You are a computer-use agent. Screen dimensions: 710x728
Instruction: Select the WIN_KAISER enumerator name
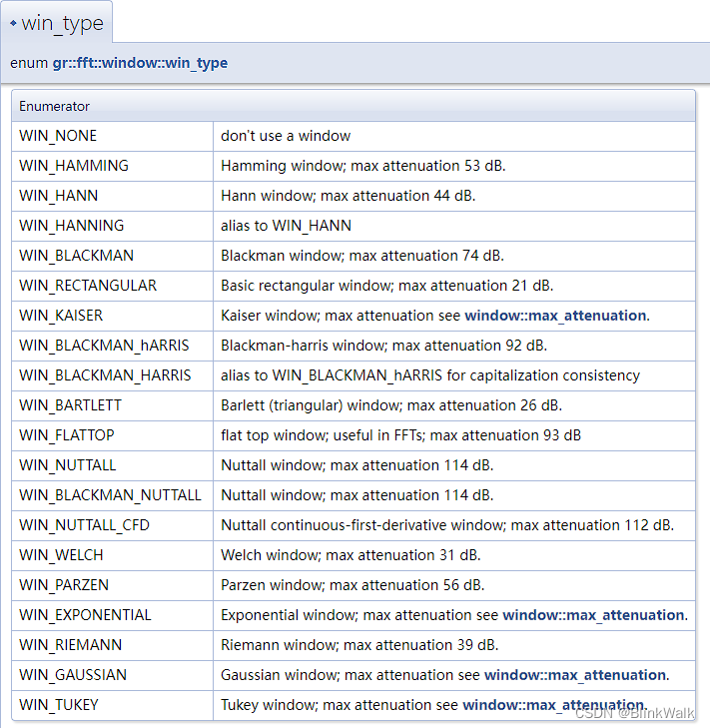pos(61,316)
